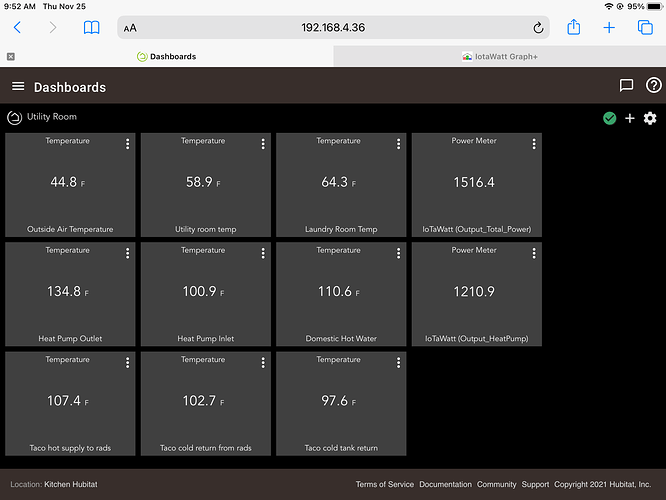This screenshot has width=666, height=500.
Task: Open Heat Pump Inlet tile menu
Action: click(x=263, y=254)
